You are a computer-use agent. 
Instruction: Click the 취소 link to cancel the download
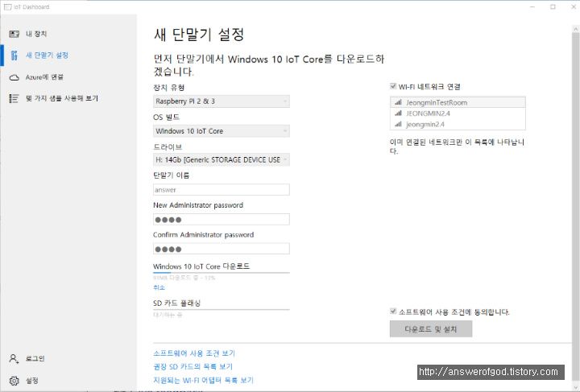159,287
